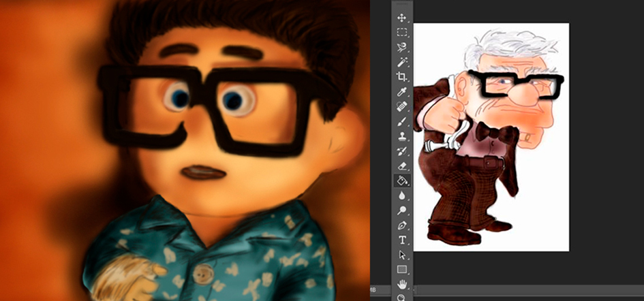Select the Healing Brush bandage tool
This screenshot has height=301, width=644.
(401, 107)
